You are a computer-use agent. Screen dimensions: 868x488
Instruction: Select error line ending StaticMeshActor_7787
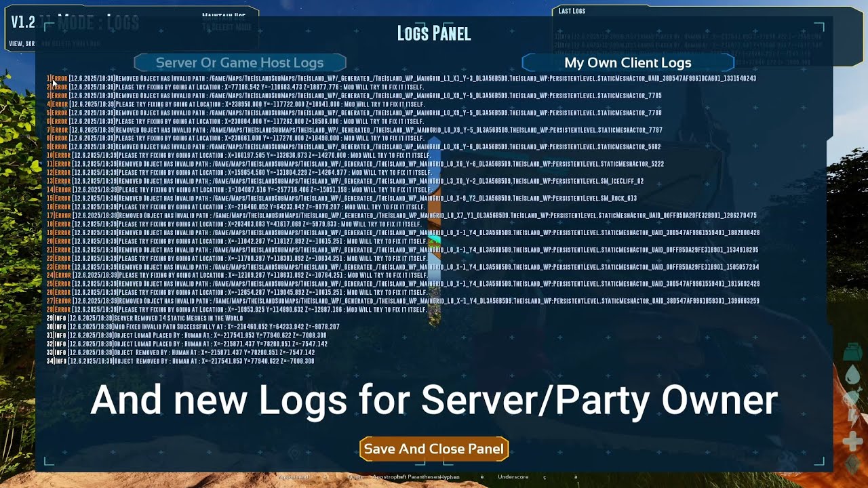(355, 130)
